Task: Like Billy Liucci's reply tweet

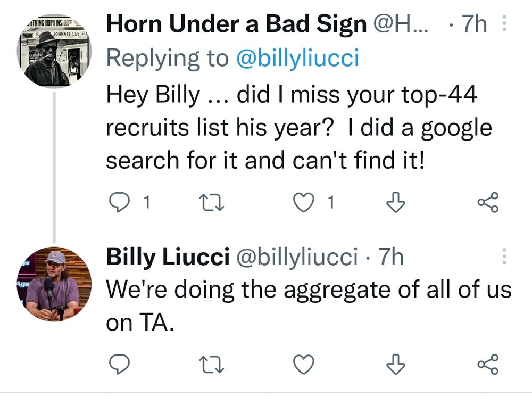Action: click(303, 364)
